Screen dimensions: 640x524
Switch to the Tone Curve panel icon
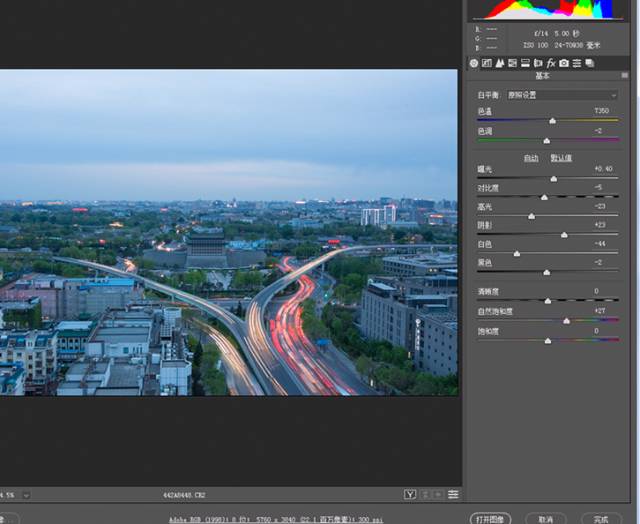click(487, 63)
